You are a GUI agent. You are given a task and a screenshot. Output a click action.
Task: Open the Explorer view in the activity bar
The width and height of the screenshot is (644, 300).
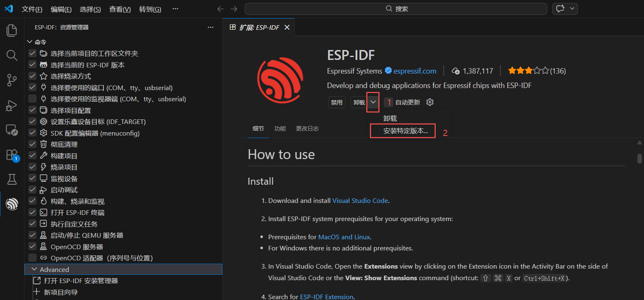click(12, 30)
